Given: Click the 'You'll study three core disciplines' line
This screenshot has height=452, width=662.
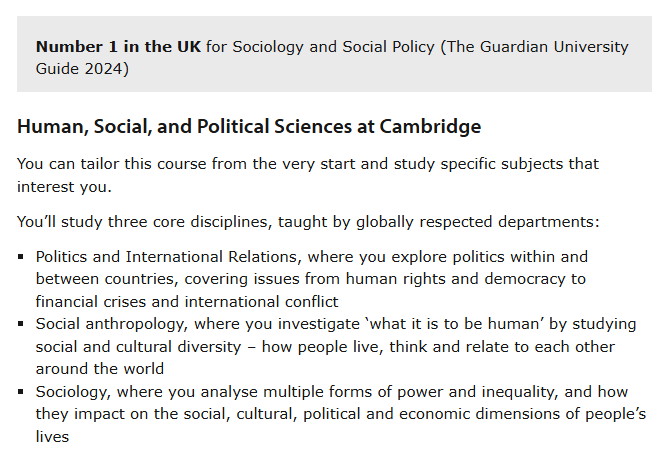Looking at the screenshot, I should [308, 222].
